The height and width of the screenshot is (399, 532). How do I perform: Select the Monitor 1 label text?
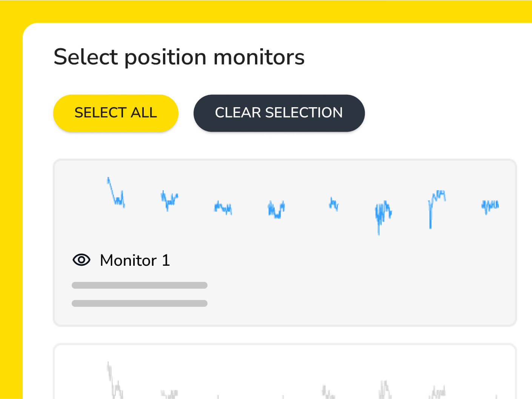click(x=135, y=260)
